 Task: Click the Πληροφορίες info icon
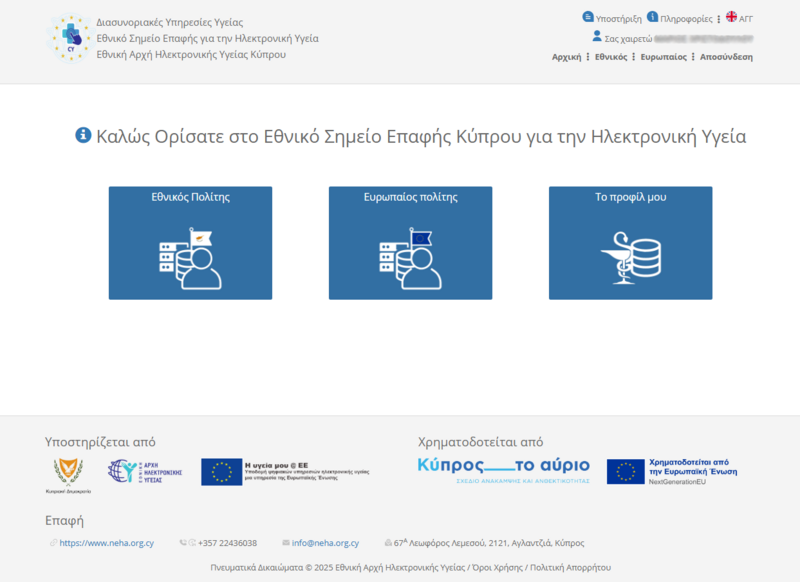click(652, 16)
